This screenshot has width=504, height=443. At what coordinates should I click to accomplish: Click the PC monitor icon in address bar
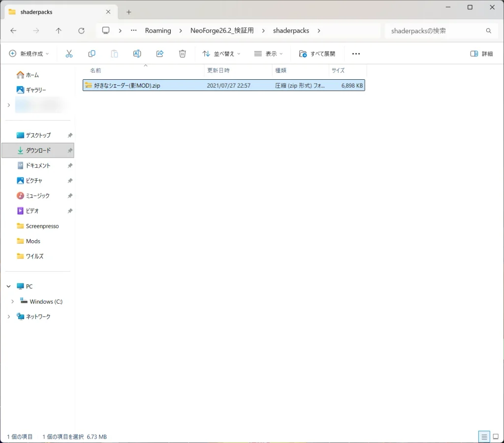[x=106, y=31]
